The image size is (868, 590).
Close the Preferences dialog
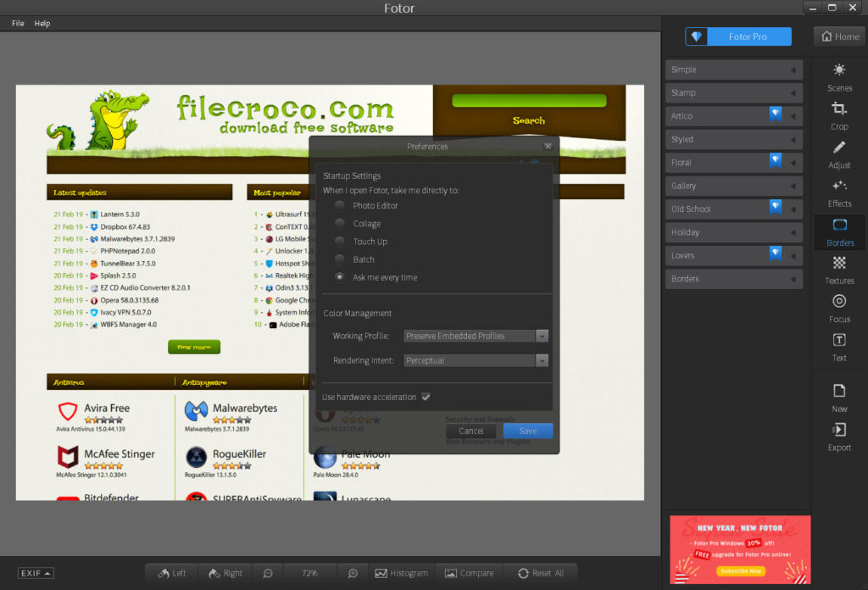pyautogui.click(x=548, y=146)
